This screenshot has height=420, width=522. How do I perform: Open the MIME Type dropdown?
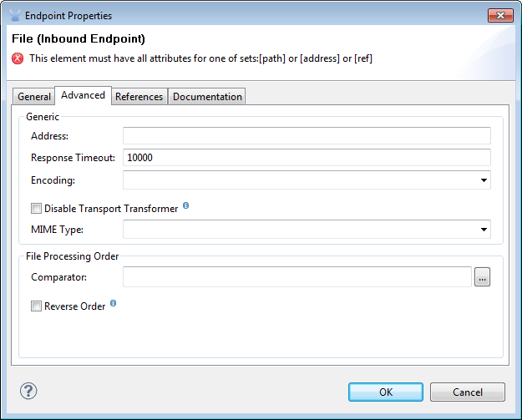point(484,229)
